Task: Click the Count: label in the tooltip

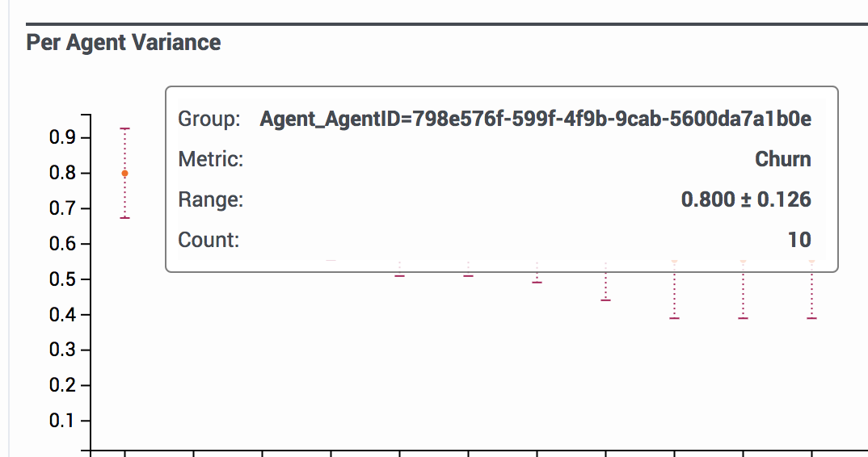Action: pos(209,240)
